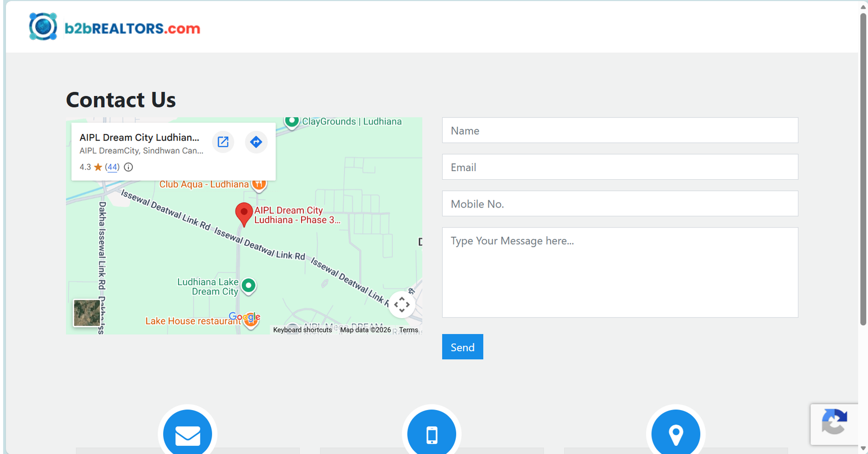Click the message text area

click(620, 273)
